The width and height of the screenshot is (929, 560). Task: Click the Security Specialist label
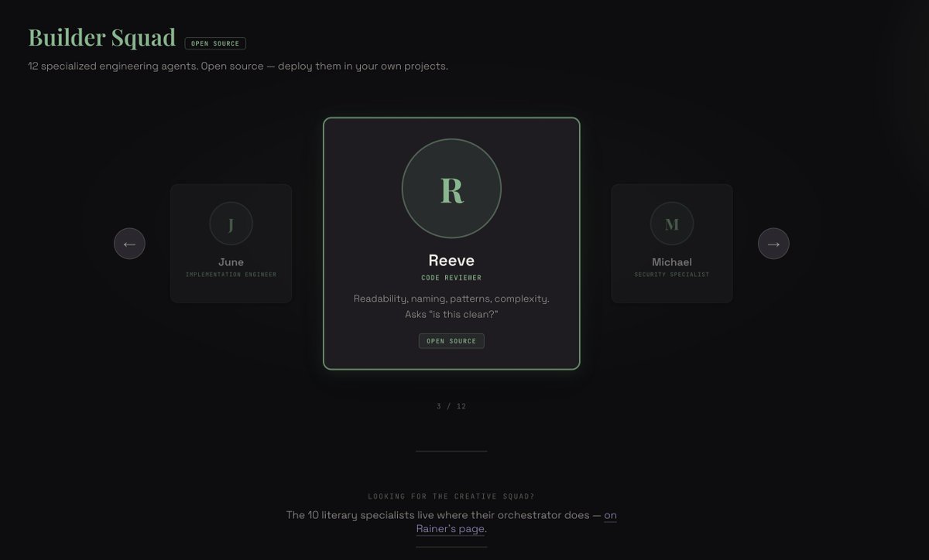[x=672, y=275]
